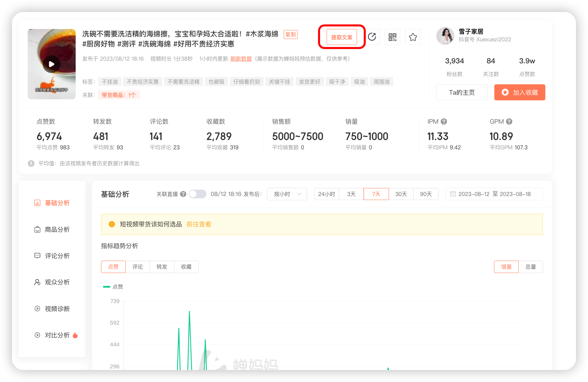Open 商品分析 in the sidebar
The image size is (588, 382).
52,229
